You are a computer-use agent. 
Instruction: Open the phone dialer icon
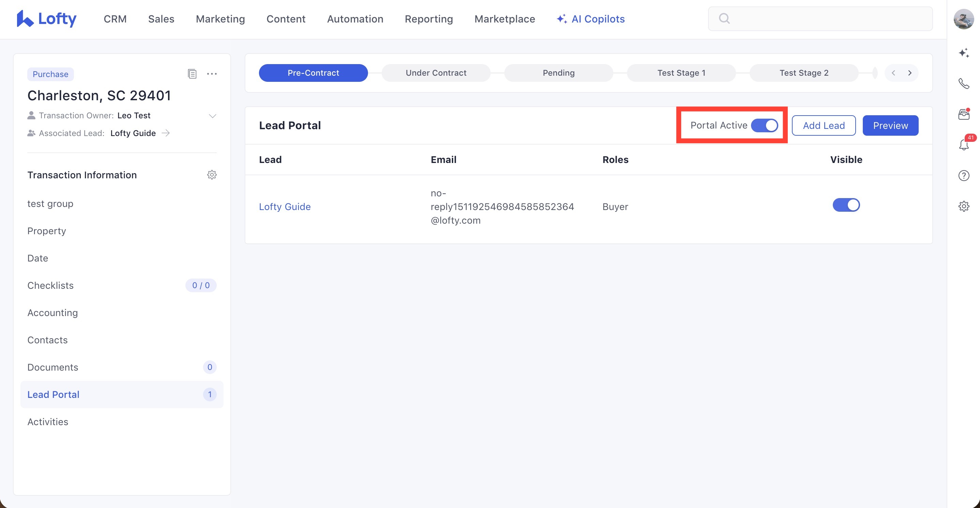coord(963,83)
